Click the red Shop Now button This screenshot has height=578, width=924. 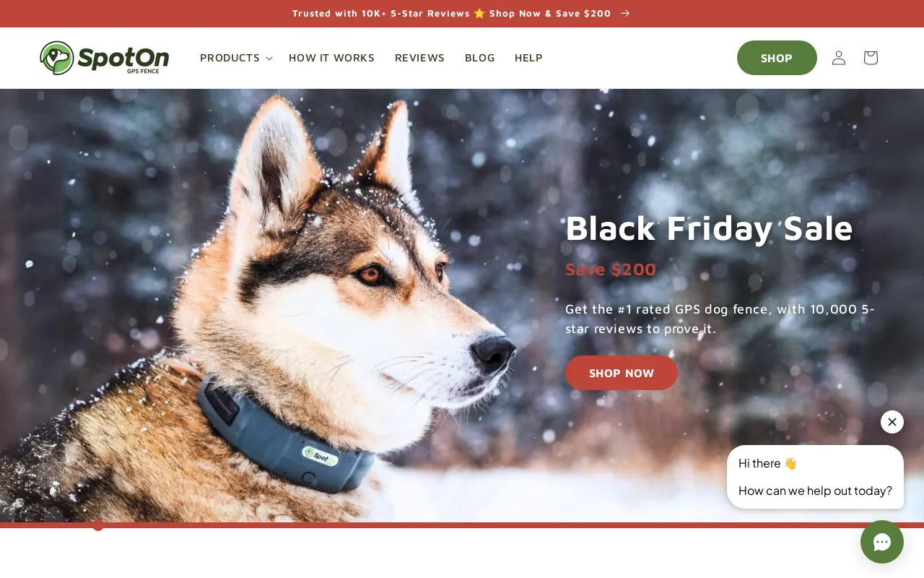click(x=622, y=373)
